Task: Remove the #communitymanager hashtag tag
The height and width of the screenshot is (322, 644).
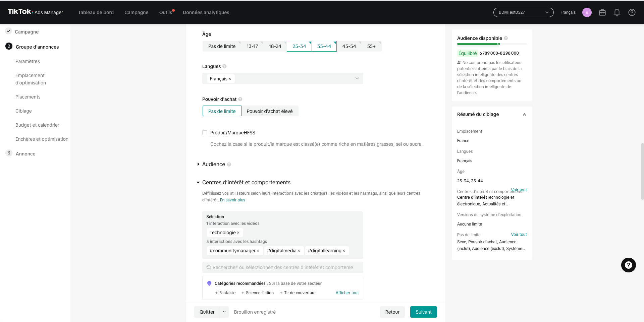Action: click(x=258, y=251)
